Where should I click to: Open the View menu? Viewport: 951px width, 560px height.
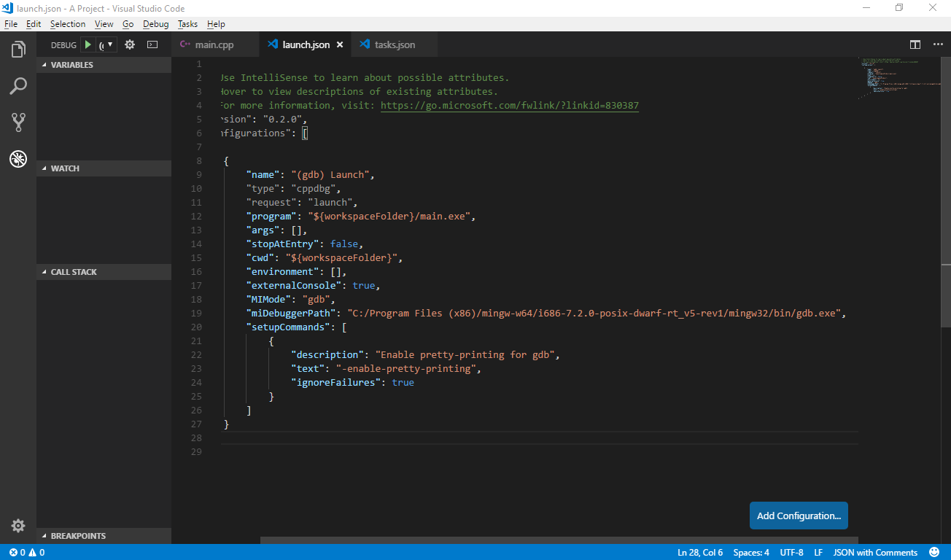coord(104,24)
